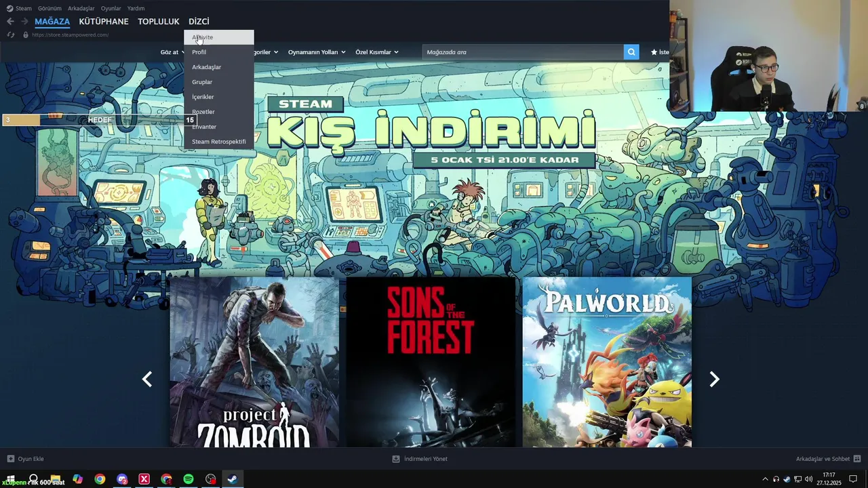Select Aktivite in the dropdown menu
The image size is (868, 488).
218,37
